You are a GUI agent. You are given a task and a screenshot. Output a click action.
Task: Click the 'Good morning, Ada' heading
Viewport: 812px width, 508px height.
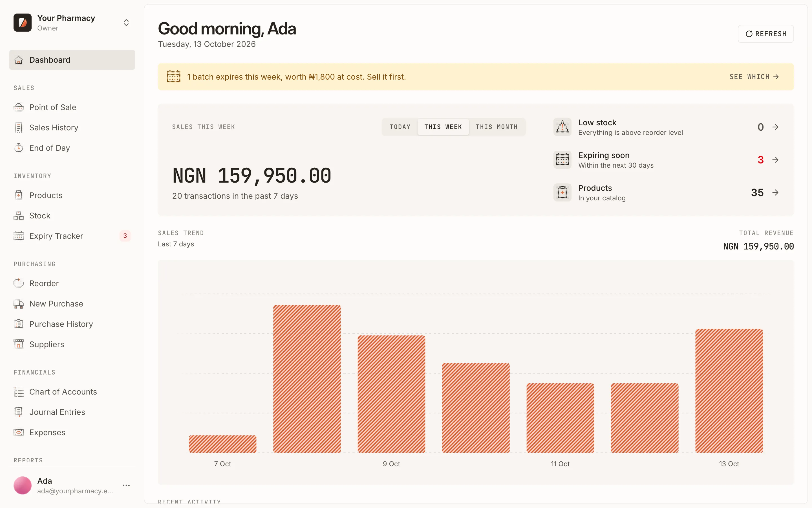coord(227,29)
